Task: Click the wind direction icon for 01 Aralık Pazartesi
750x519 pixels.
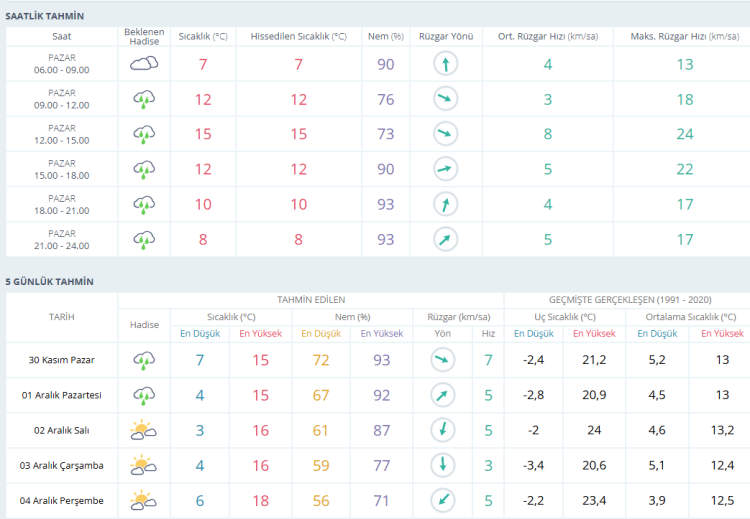Action: coord(442,395)
